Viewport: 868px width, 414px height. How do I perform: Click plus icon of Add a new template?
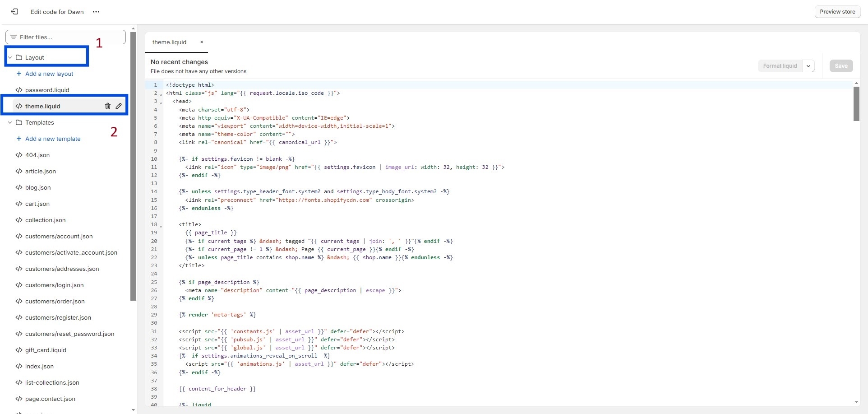(19, 139)
